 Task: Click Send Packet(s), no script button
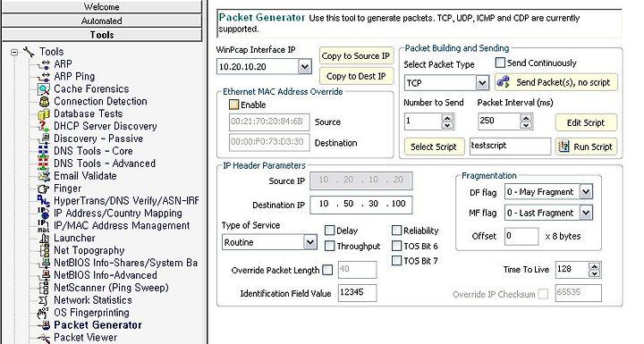pos(556,82)
